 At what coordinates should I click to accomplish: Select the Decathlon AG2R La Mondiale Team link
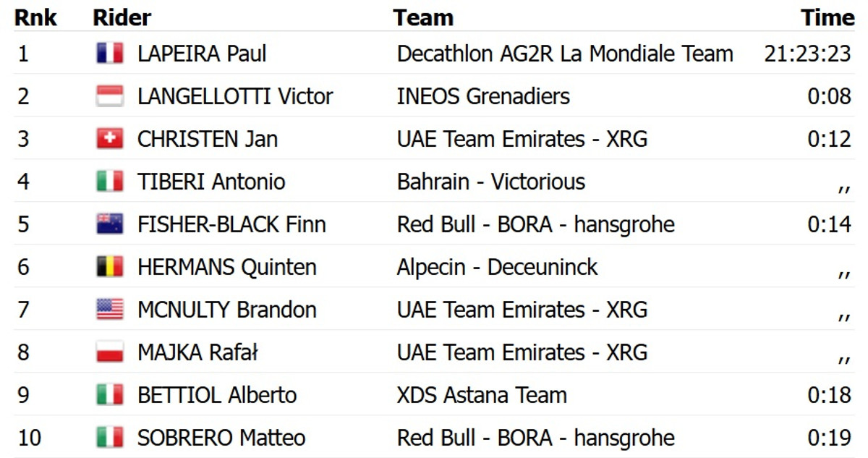tap(565, 54)
